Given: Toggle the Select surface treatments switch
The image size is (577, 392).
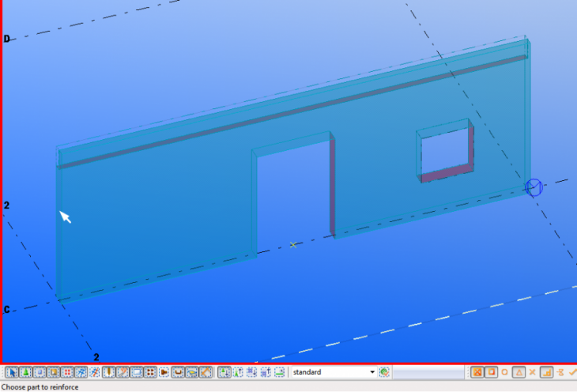Looking at the screenshot, I should [x=54, y=372].
